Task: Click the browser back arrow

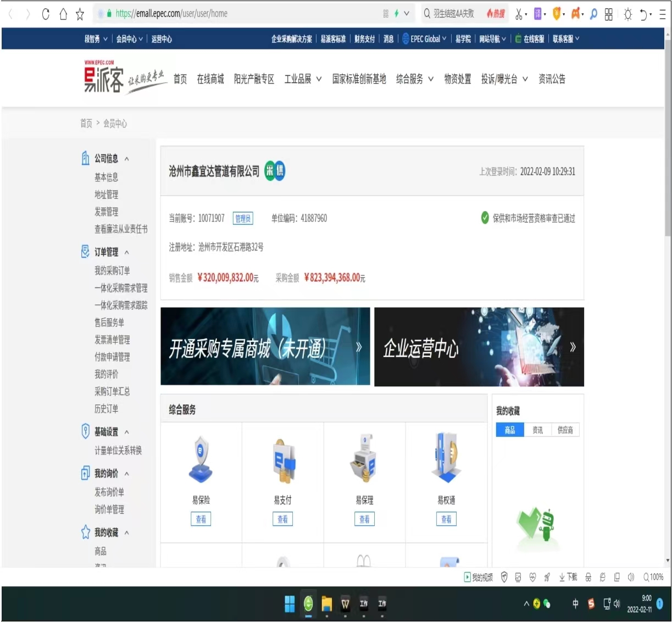Action: point(10,14)
